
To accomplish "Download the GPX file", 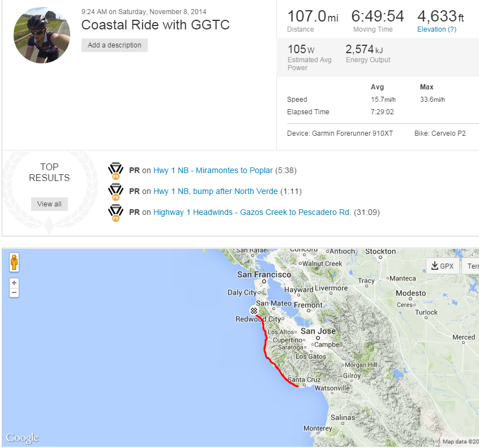I will click(x=442, y=266).
